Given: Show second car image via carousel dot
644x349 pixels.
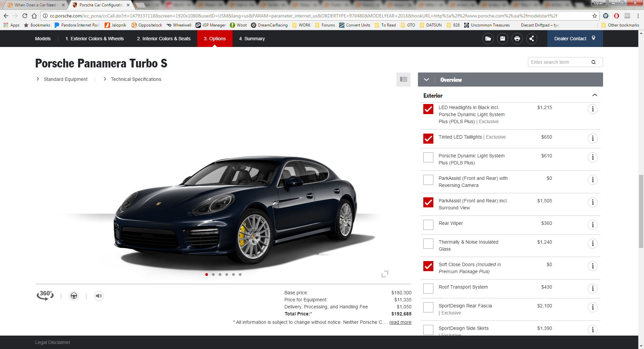Looking at the screenshot, I should tap(213, 275).
